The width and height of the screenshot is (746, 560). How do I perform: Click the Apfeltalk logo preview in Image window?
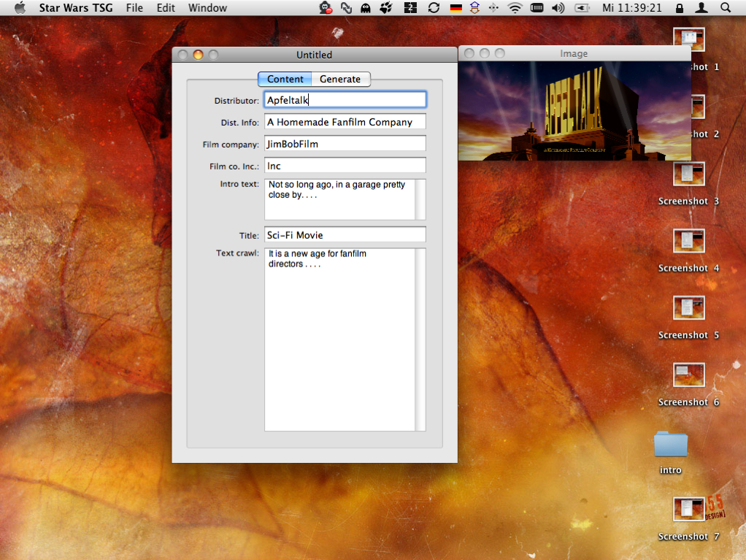click(574, 111)
